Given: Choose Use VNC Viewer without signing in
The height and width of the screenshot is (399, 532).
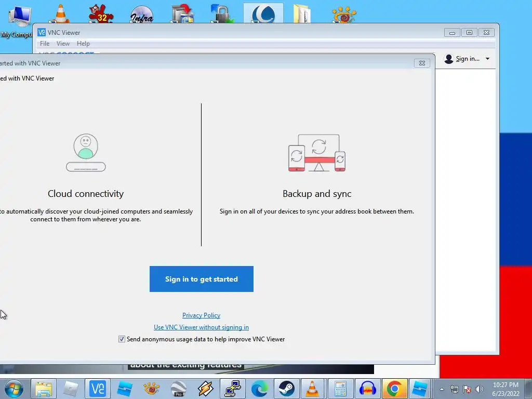Looking at the screenshot, I should 201,327.
